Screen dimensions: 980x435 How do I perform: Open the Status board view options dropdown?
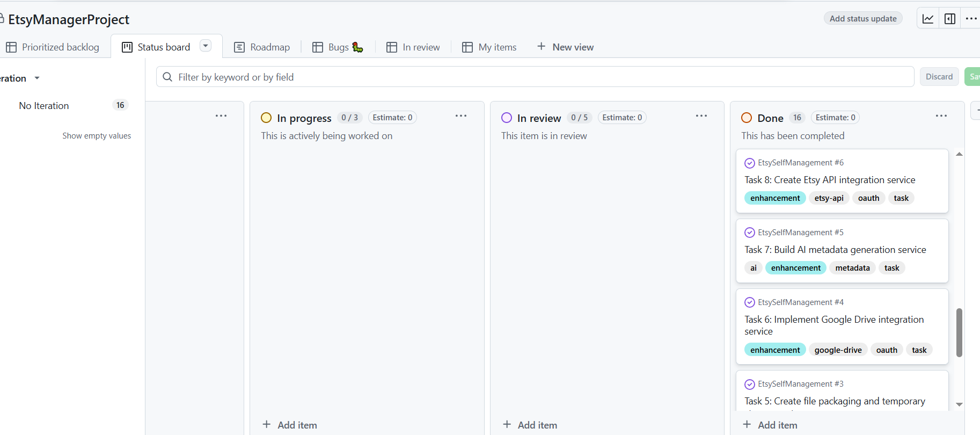206,46
